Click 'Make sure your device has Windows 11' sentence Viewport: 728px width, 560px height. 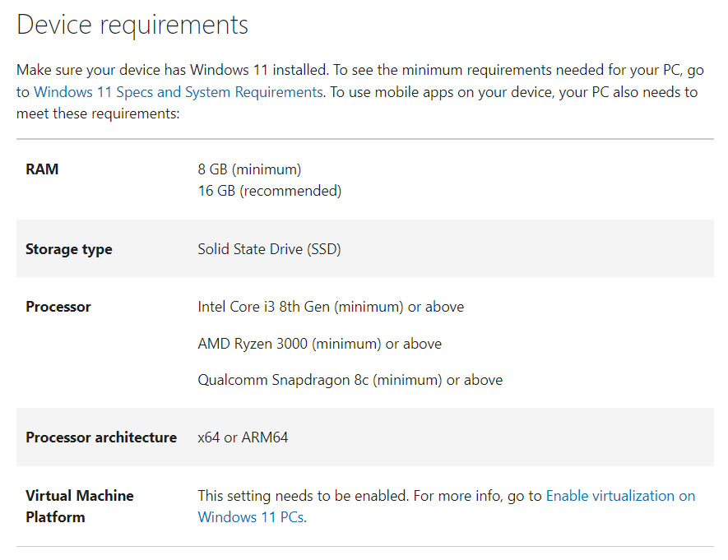[173, 70]
